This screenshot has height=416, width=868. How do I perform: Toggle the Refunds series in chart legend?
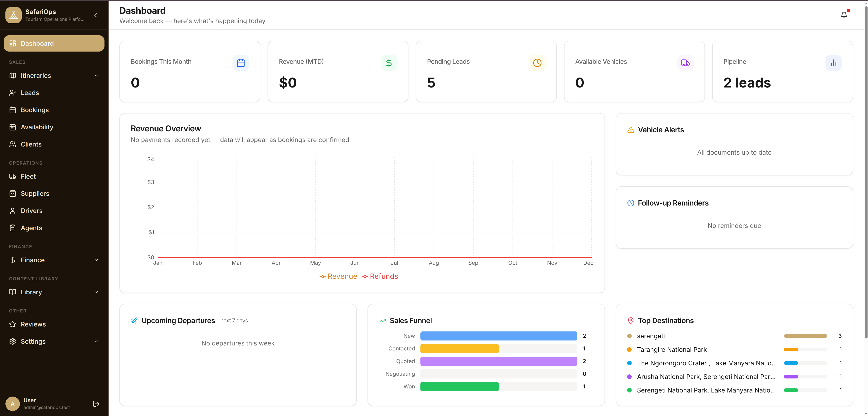[380, 276]
